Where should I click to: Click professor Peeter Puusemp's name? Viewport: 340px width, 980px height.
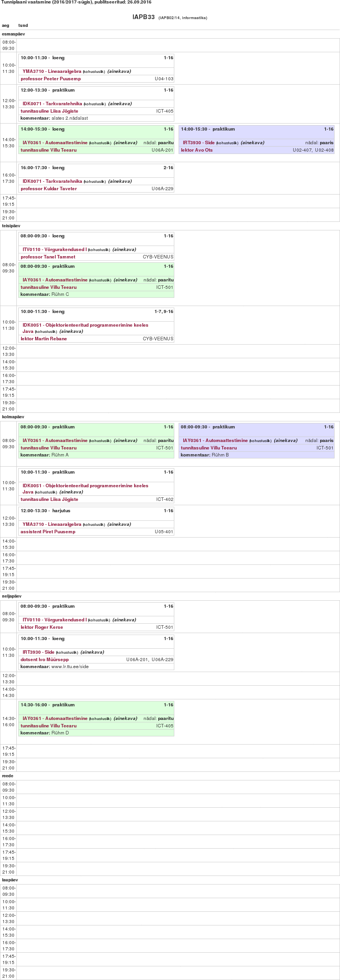(51, 79)
